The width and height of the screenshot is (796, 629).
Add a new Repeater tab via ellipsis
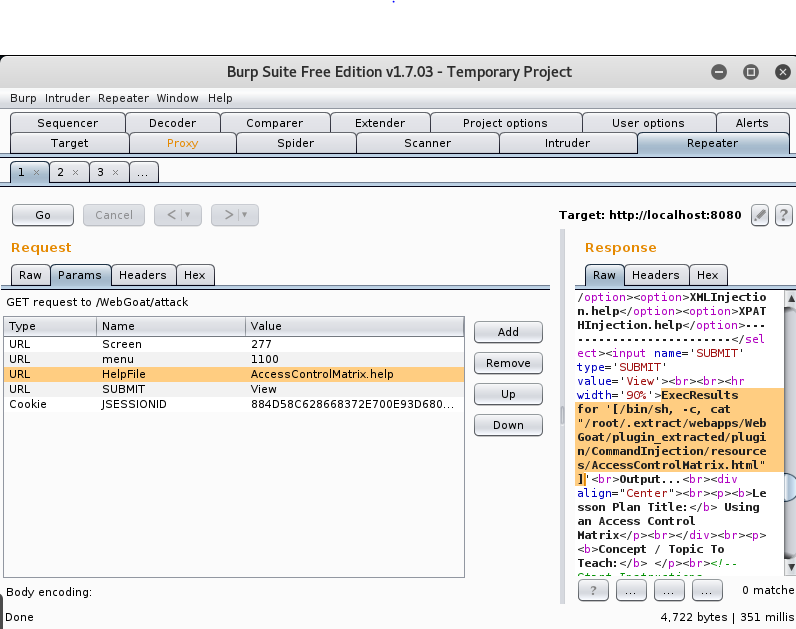(144, 173)
